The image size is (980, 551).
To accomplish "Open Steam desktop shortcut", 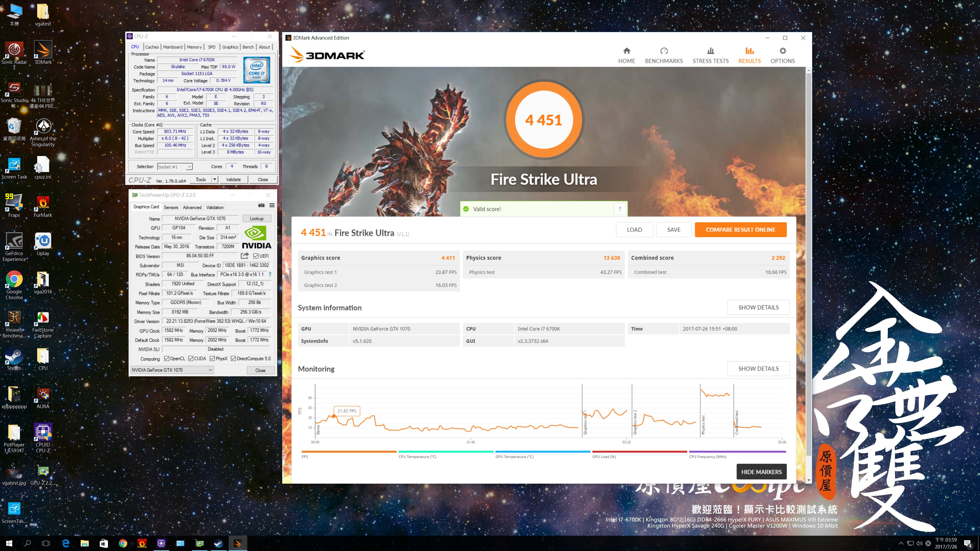I will [14, 359].
